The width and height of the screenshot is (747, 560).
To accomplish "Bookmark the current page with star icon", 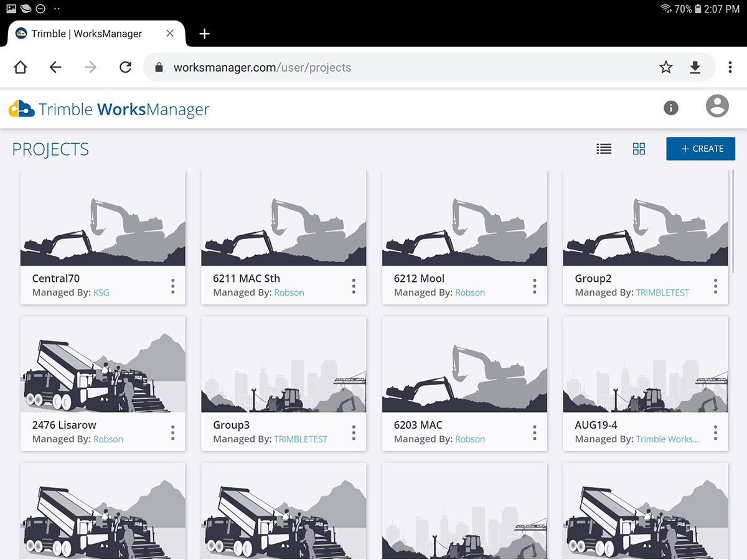I will (x=665, y=67).
